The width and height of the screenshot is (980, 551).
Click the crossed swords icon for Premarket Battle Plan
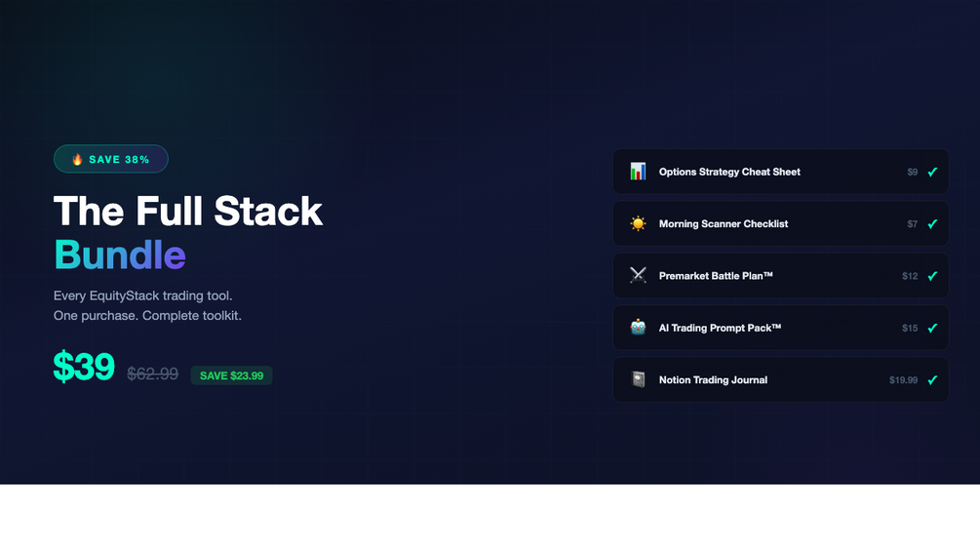click(638, 275)
